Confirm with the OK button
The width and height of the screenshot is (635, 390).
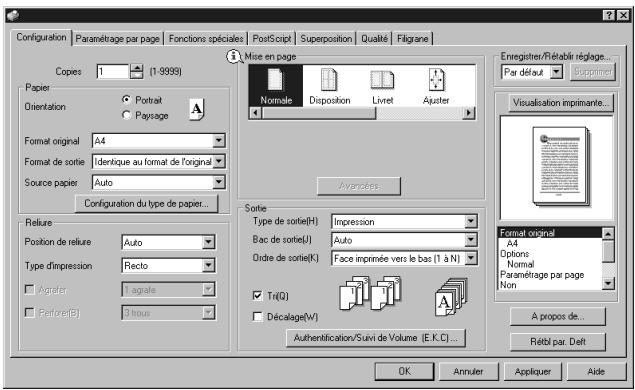coord(404,371)
